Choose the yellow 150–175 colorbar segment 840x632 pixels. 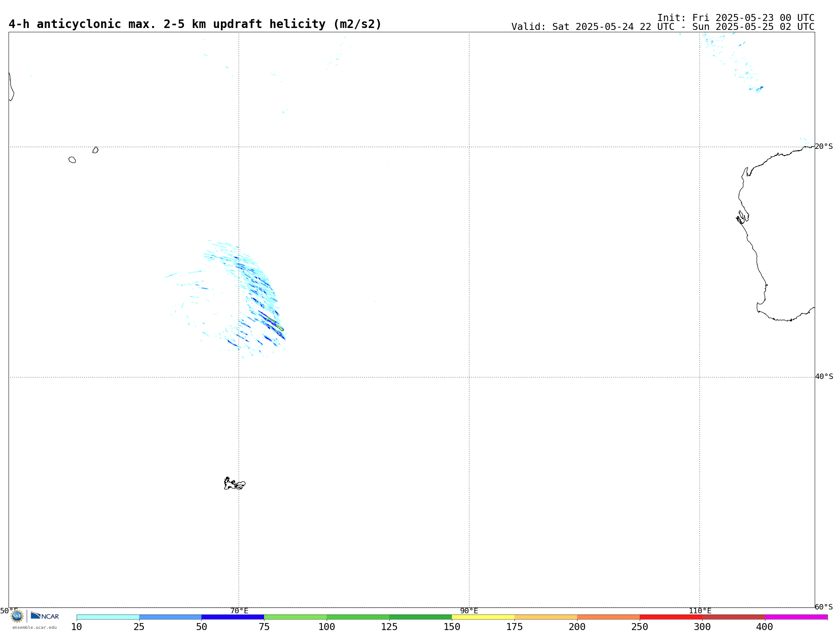[483, 617]
